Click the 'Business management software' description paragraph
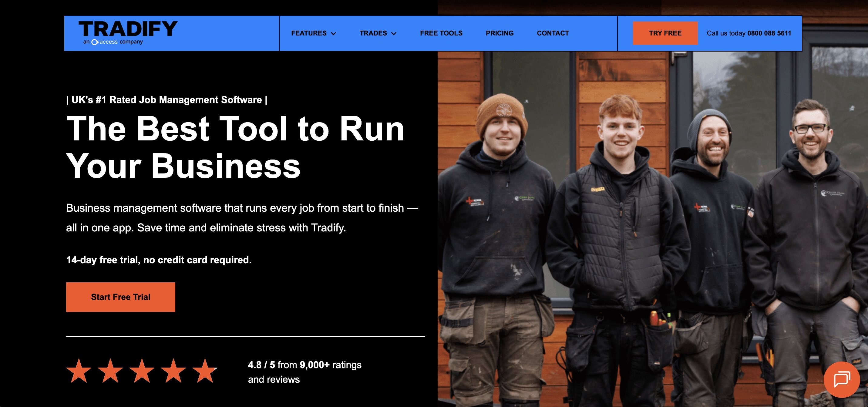 point(242,218)
